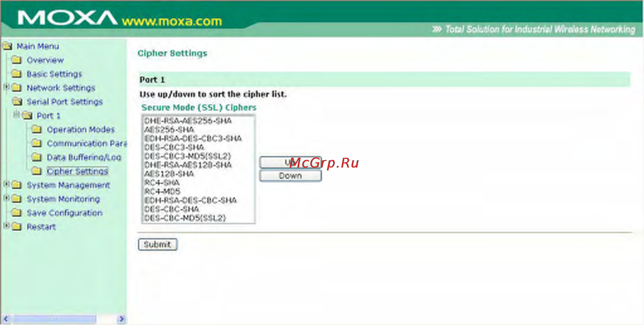Open Save Configuration page
This screenshot has width=644, height=325.
pos(65,213)
